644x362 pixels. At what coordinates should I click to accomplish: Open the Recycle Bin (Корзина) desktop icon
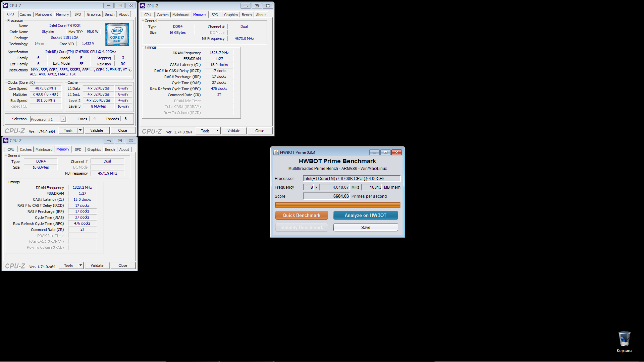(624, 342)
